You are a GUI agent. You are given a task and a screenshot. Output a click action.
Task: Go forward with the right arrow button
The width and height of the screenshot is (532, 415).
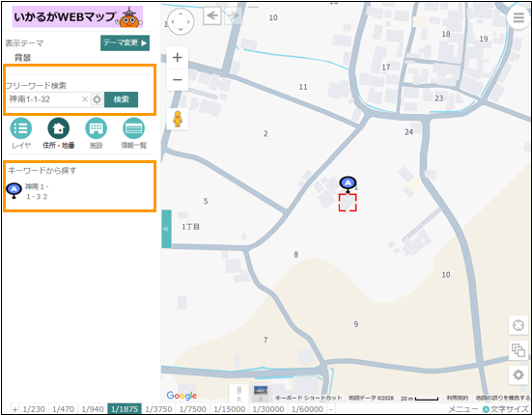point(233,15)
